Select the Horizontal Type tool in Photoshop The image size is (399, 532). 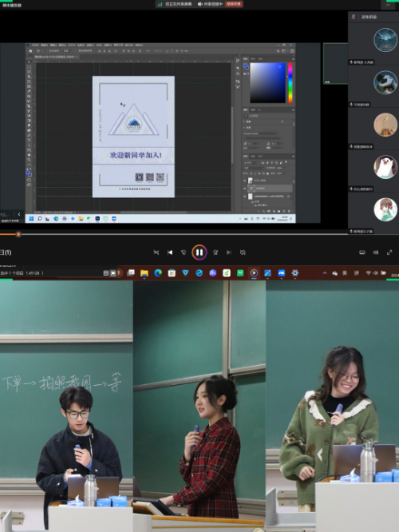point(29,140)
